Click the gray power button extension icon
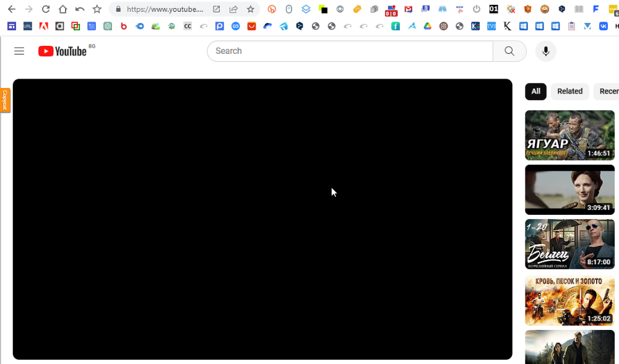The width and height of the screenshot is (619, 364). coord(477,9)
